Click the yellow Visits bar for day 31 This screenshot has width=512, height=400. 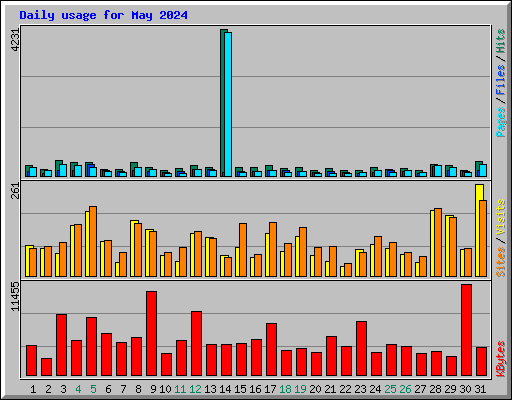(479, 230)
